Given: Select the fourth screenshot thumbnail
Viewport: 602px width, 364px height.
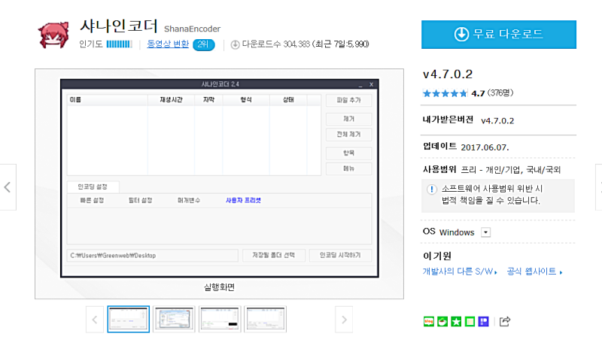Looking at the screenshot, I should point(266,319).
